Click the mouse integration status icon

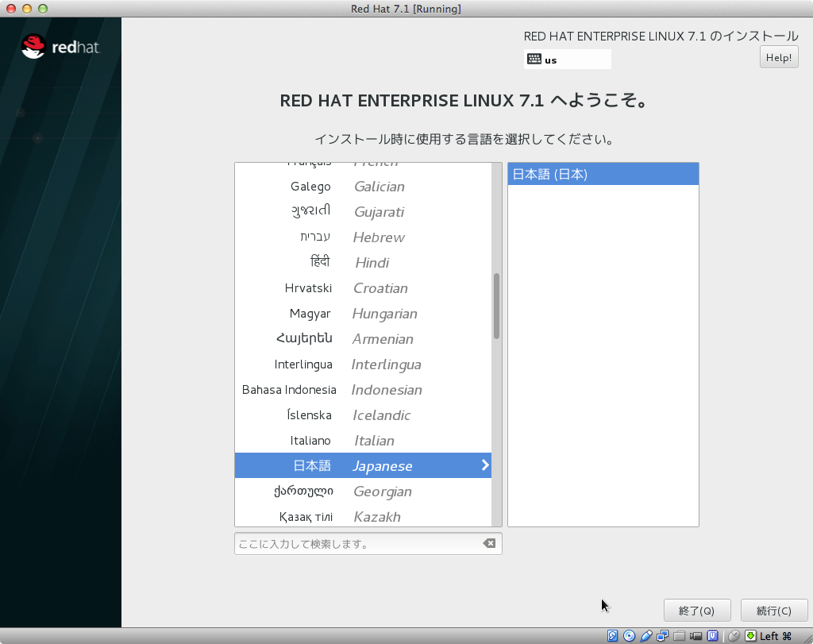pyautogui.click(x=734, y=636)
